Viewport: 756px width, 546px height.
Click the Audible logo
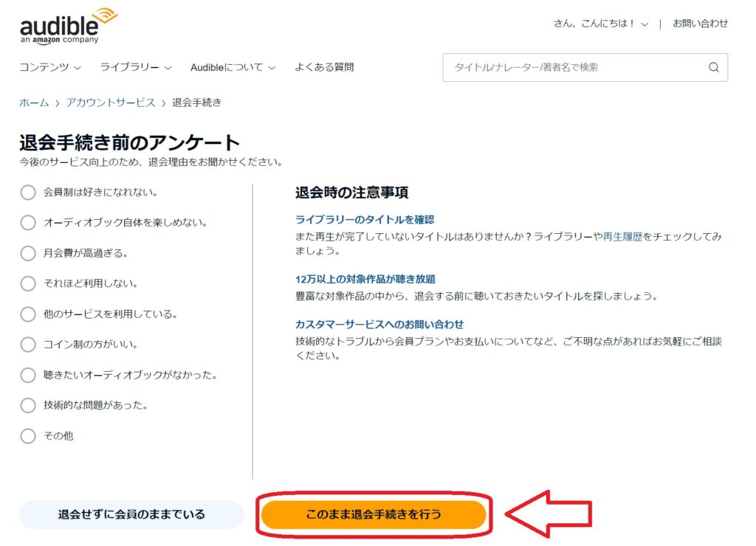[x=68, y=27]
